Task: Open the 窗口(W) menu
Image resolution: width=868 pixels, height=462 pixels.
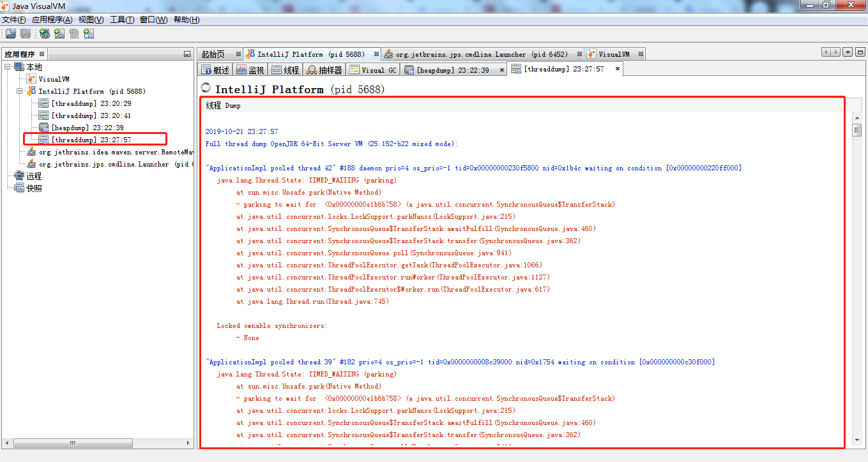Action: pyautogui.click(x=154, y=20)
